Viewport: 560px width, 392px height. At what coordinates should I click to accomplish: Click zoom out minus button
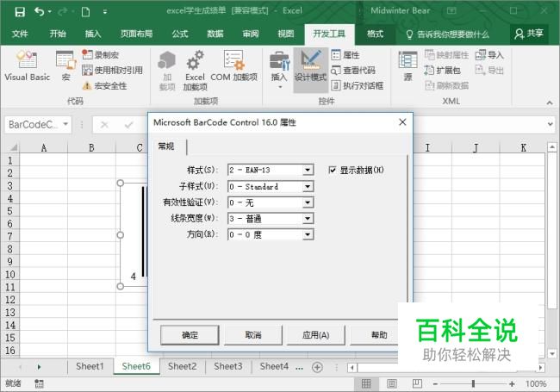pyautogui.click(x=435, y=384)
